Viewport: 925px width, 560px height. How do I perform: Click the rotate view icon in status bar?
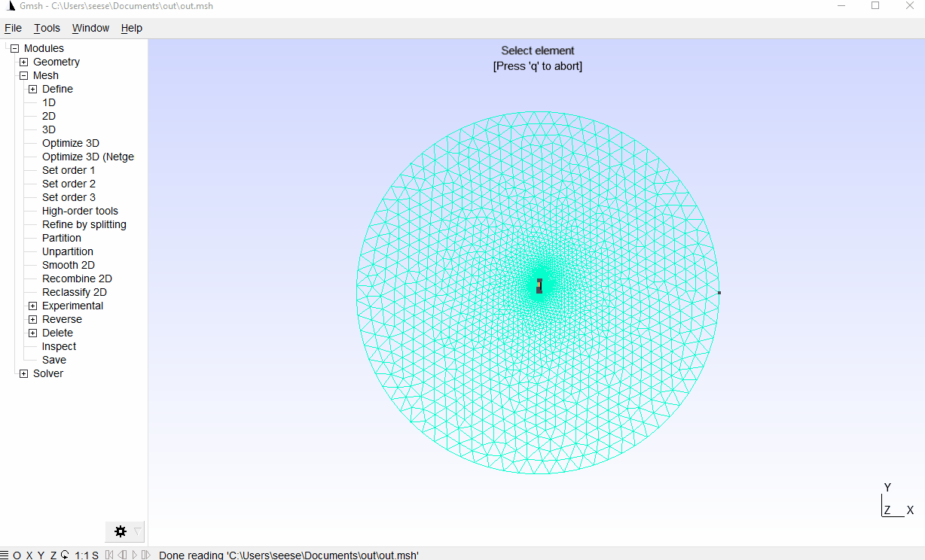[66, 555]
